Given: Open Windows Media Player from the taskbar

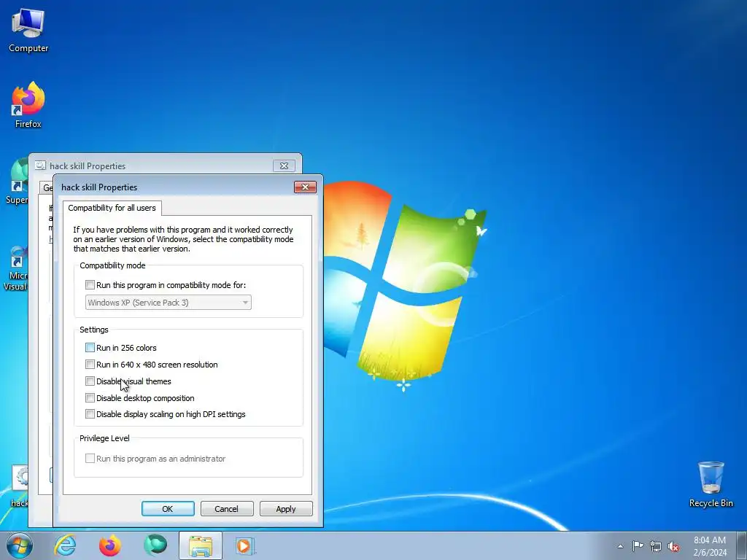Looking at the screenshot, I should pyautogui.click(x=246, y=545).
